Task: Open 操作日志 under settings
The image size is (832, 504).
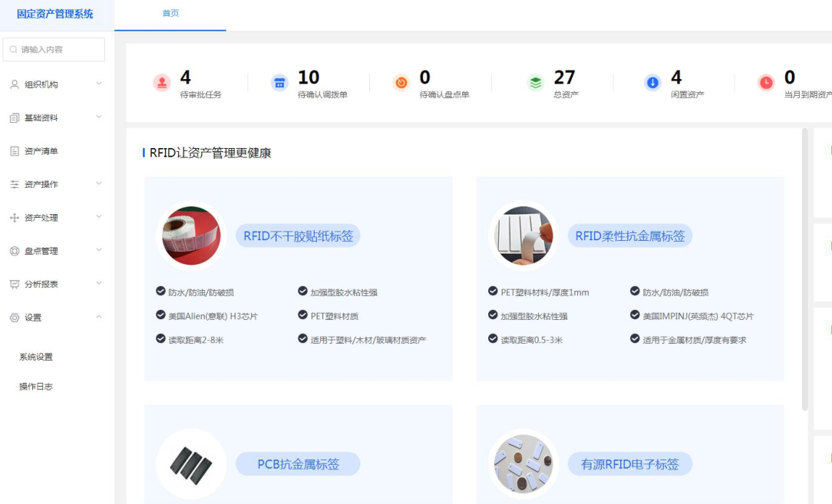Action: point(36,387)
